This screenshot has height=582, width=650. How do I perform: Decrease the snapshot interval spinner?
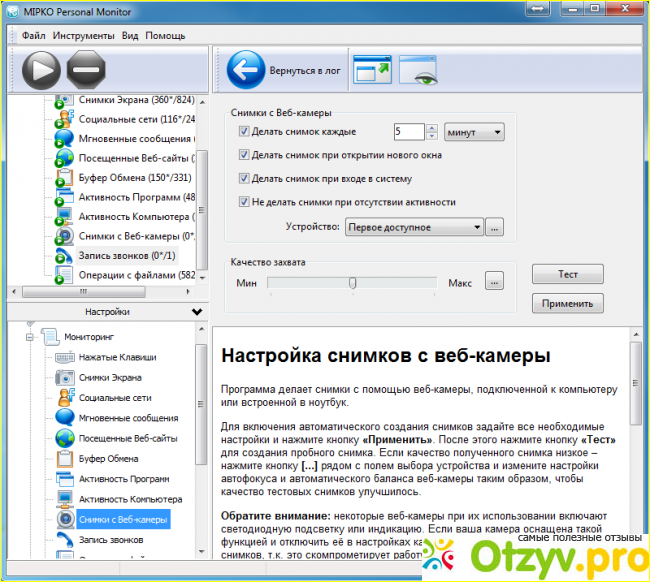point(432,136)
